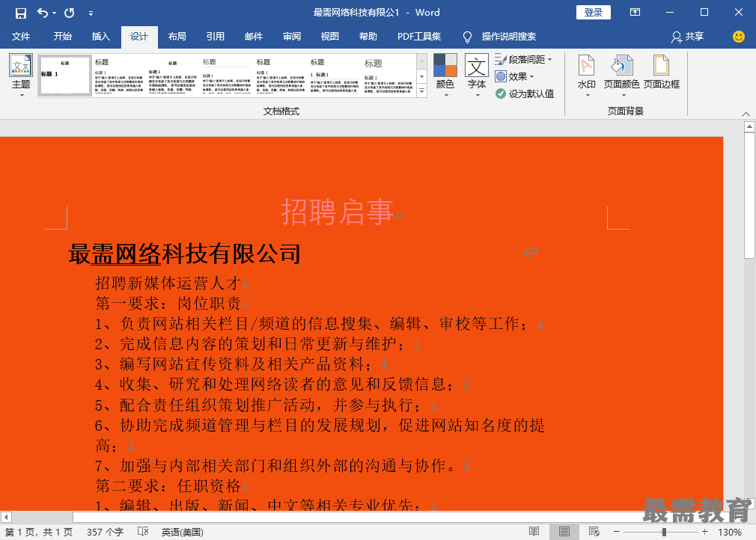The height and width of the screenshot is (540, 756).
Task: Save the document with the floppy icon
Action: (21, 13)
